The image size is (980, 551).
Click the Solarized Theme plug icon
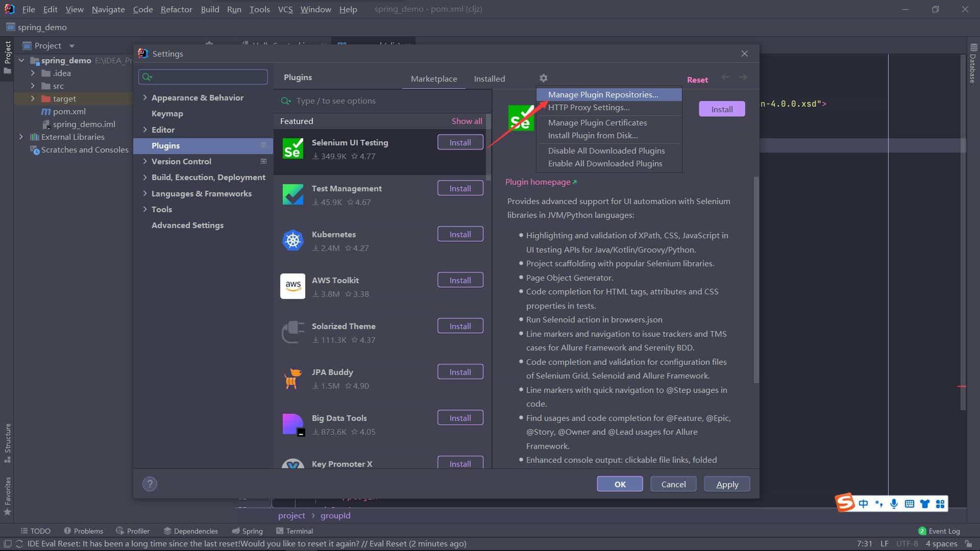[x=293, y=332]
